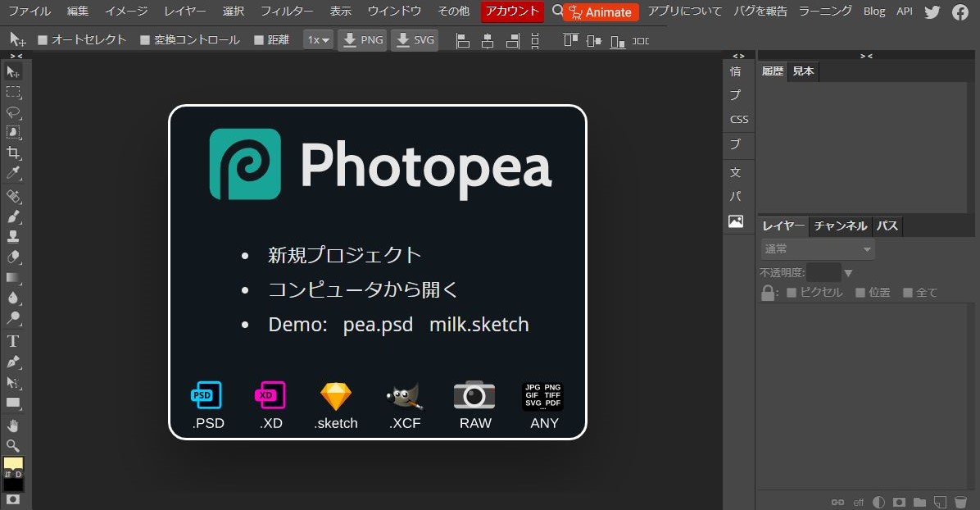Select the Move tool in the toolbox

click(x=13, y=71)
